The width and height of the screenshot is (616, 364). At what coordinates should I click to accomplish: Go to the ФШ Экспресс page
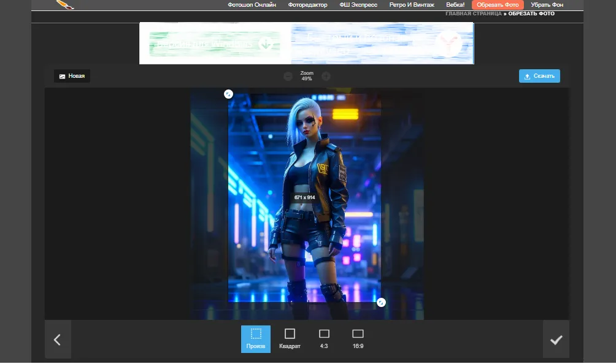358,5
